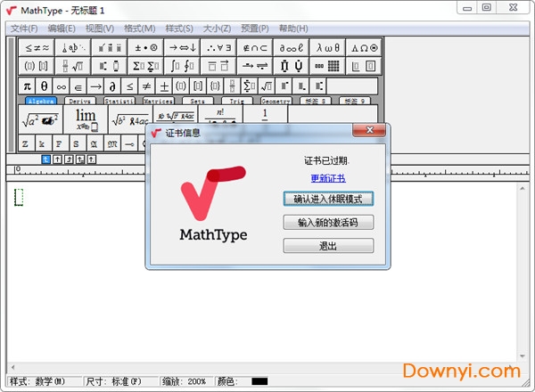Open the 预置(P) menu
The height and width of the screenshot is (392, 535).
255,29
